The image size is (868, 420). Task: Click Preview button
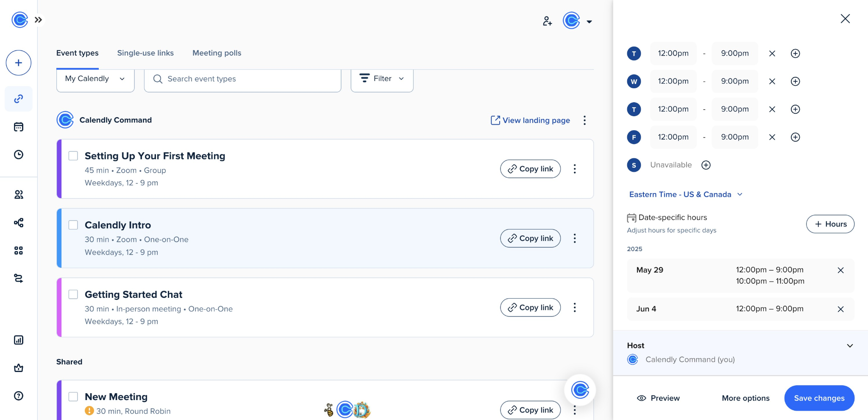pyautogui.click(x=658, y=398)
